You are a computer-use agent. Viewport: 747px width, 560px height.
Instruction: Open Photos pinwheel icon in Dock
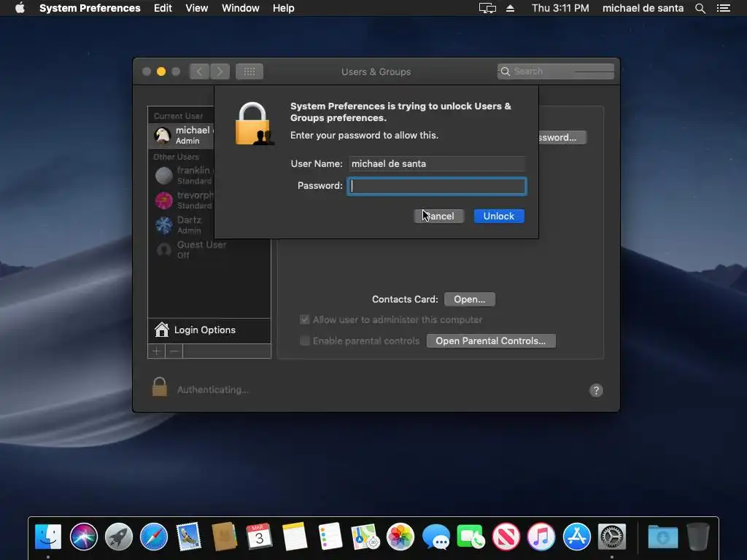click(400, 537)
